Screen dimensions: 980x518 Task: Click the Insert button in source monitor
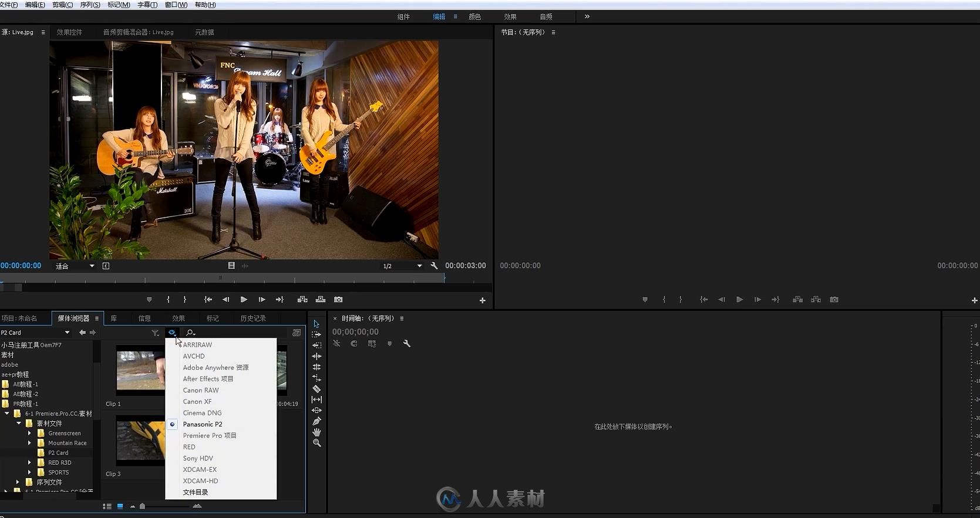(x=302, y=299)
